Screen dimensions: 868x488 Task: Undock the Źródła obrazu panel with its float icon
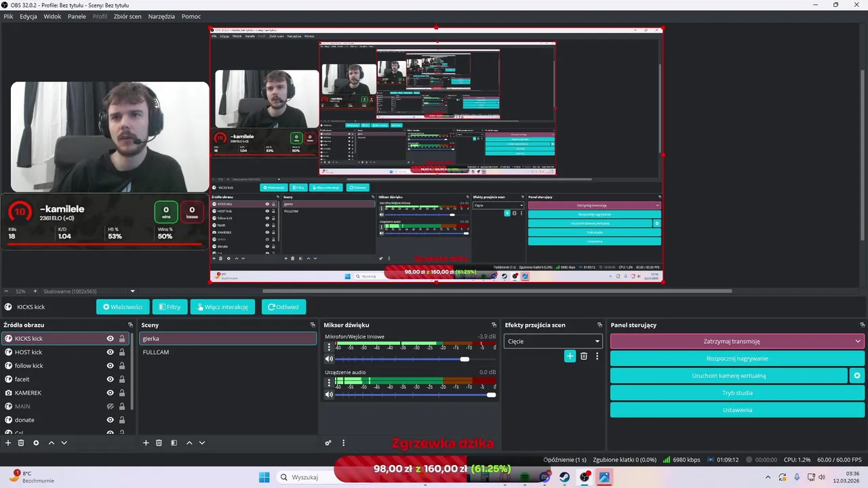pyautogui.click(x=130, y=325)
